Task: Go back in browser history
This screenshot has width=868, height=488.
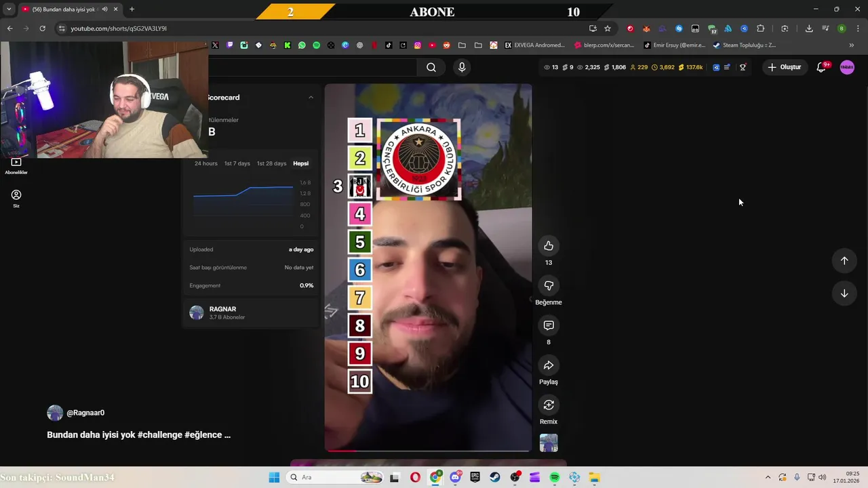Action: click(x=9, y=28)
